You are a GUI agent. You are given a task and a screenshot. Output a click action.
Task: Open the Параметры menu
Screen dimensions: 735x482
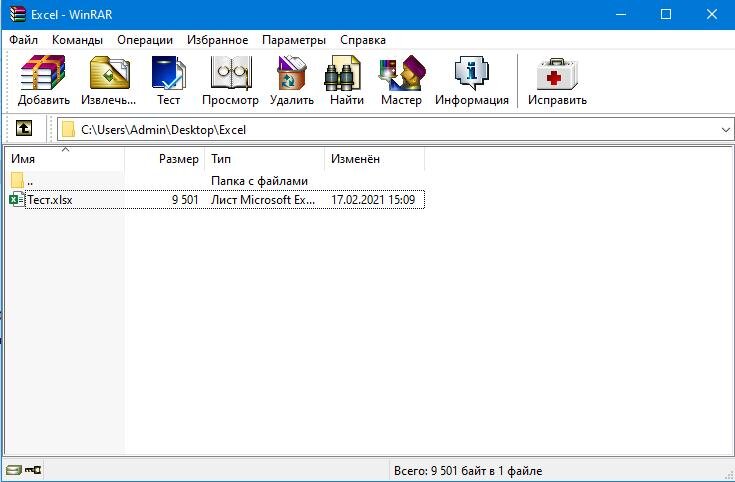(x=294, y=40)
